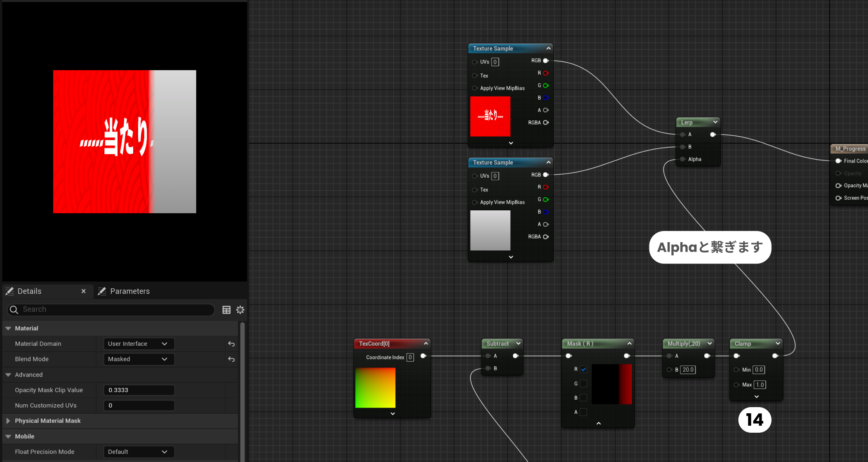Click the Details panel settings gear icon

(240, 310)
